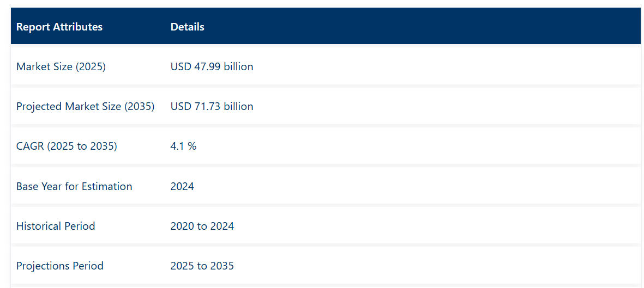Click the 'Report Attributes' column header

pyautogui.click(x=59, y=27)
